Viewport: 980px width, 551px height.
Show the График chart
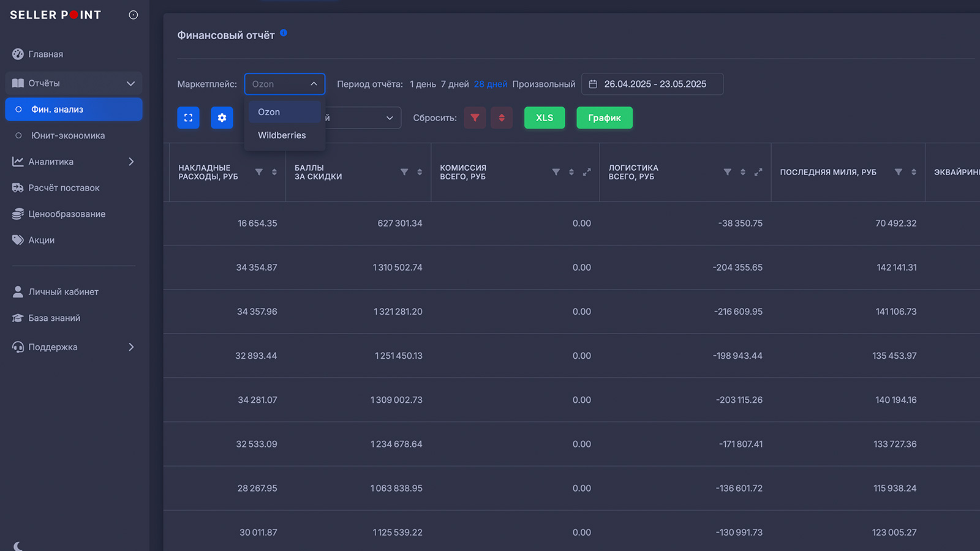(x=605, y=118)
